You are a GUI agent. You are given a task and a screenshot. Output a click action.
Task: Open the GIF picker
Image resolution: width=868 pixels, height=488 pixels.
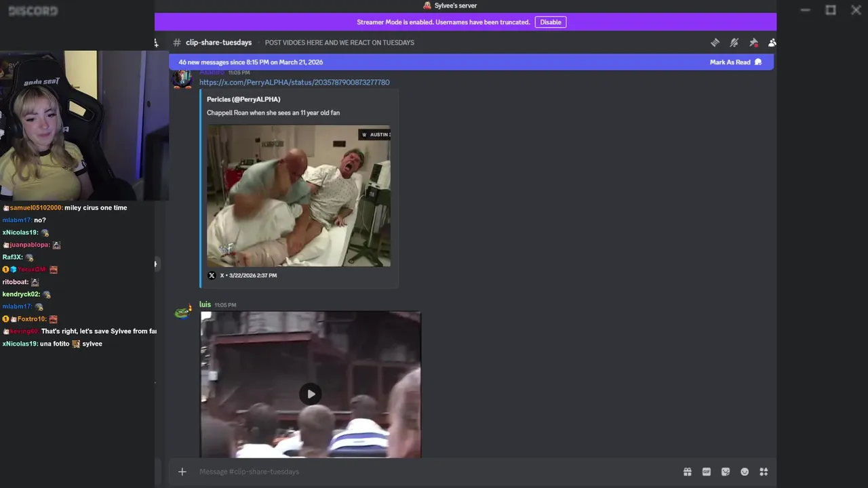pos(706,472)
